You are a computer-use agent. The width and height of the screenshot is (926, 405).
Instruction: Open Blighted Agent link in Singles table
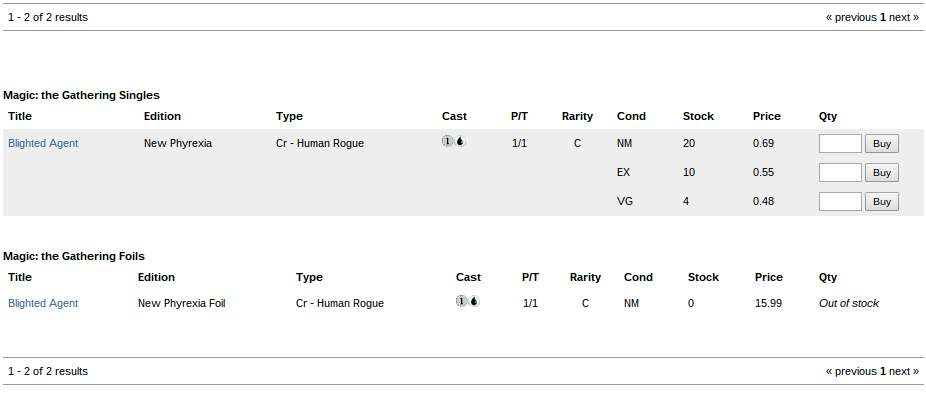coord(43,143)
